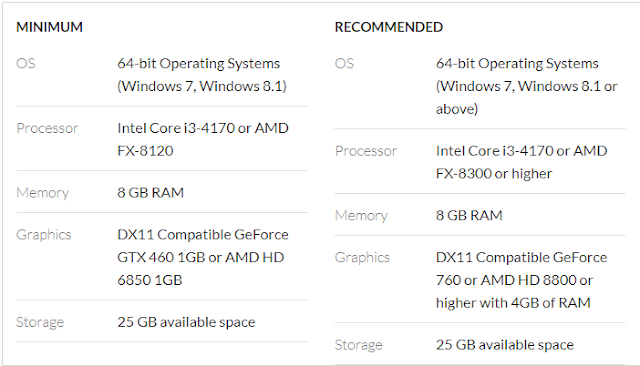This screenshot has width=640, height=366.
Task: Click the MINIMUM heading
Action: pos(49,27)
